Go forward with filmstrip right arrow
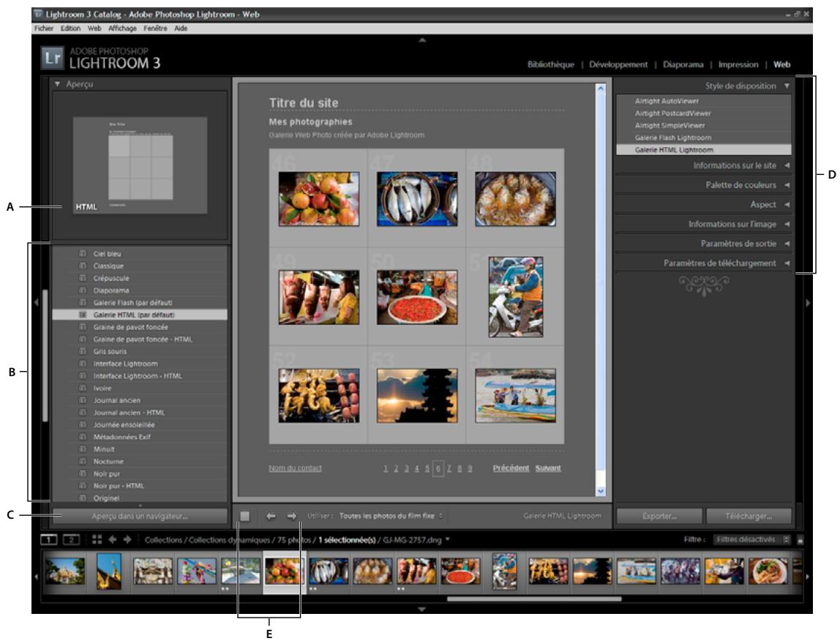 tap(127, 540)
